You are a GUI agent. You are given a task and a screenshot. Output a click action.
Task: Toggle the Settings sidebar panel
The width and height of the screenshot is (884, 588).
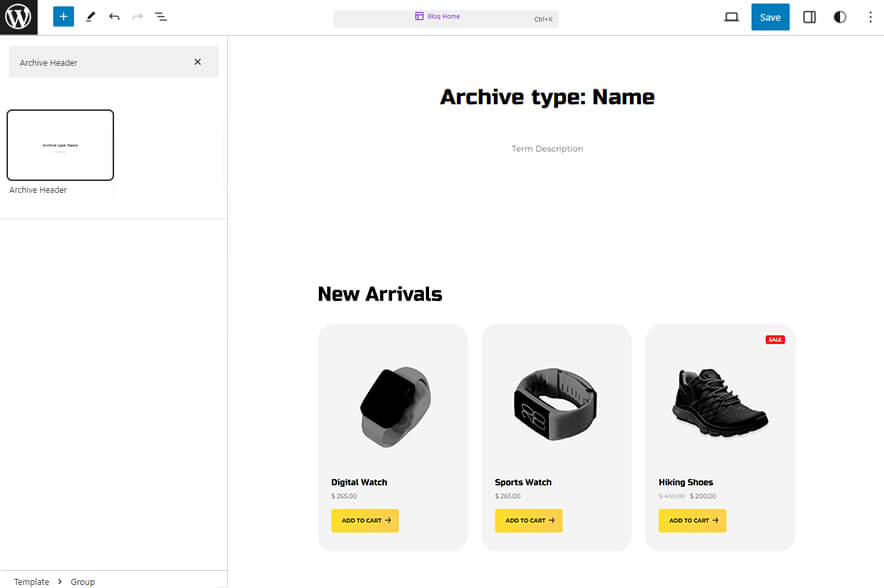point(809,17)
